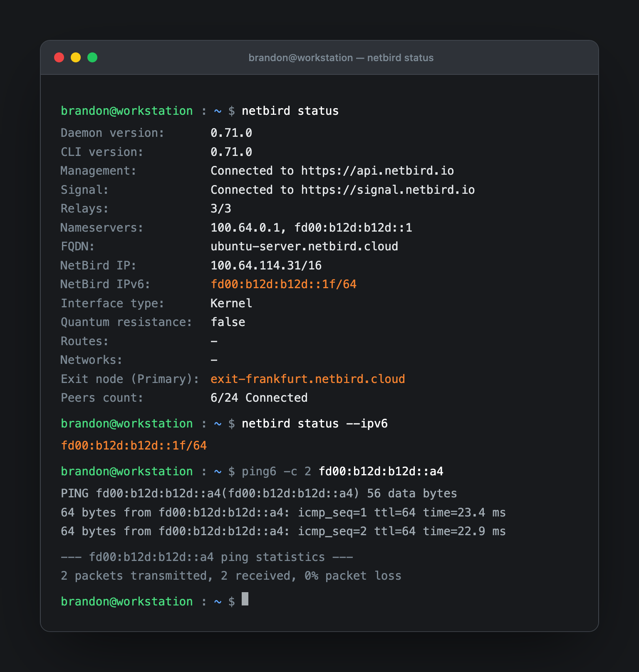This screenshot has height=672, width=639.
Task: Click the red close window button
Action: (59, 57)
